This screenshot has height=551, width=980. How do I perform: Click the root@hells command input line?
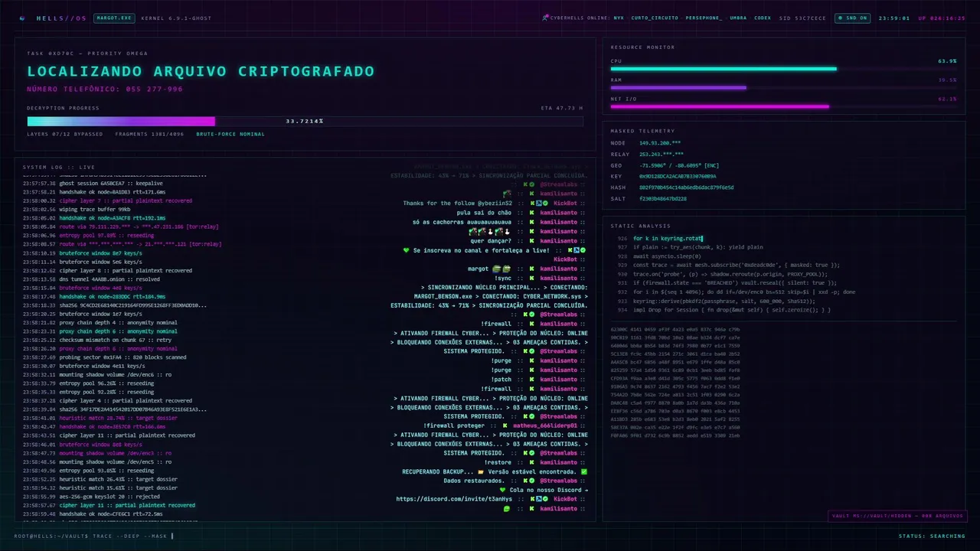[x=93, y=536]
